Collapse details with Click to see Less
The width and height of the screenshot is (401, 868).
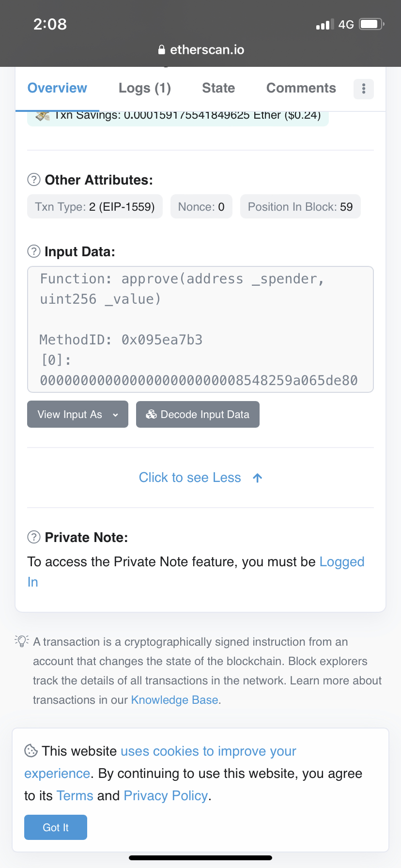[190, 478]
